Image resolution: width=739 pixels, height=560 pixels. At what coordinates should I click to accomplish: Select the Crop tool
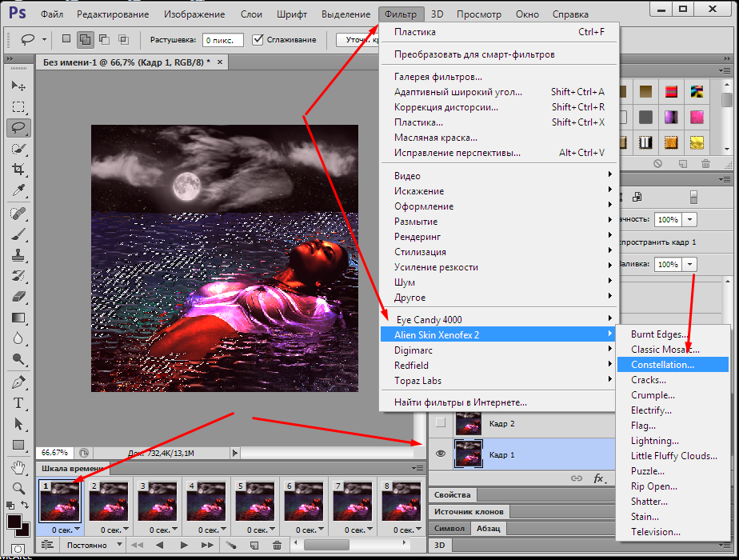[18, 170]
